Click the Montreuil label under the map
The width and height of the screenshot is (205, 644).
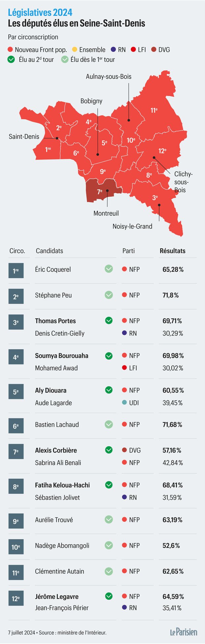click(106, 213)
